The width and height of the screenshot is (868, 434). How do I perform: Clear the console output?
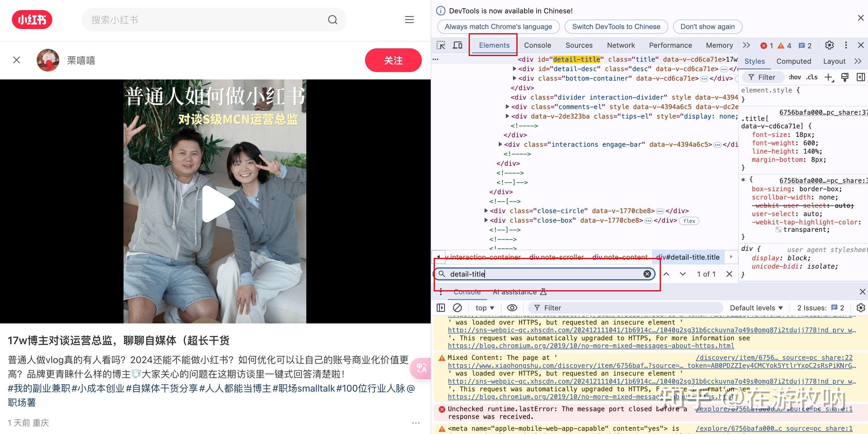tap(458, 307)
